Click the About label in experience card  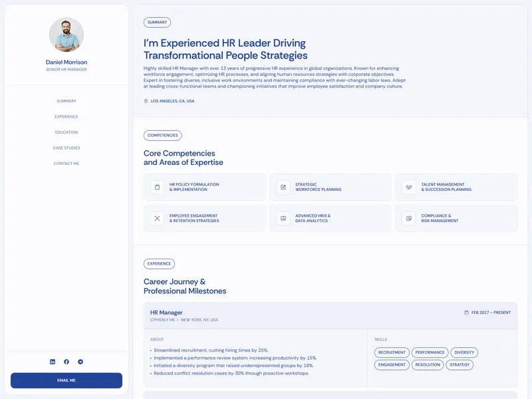point(157,340)
